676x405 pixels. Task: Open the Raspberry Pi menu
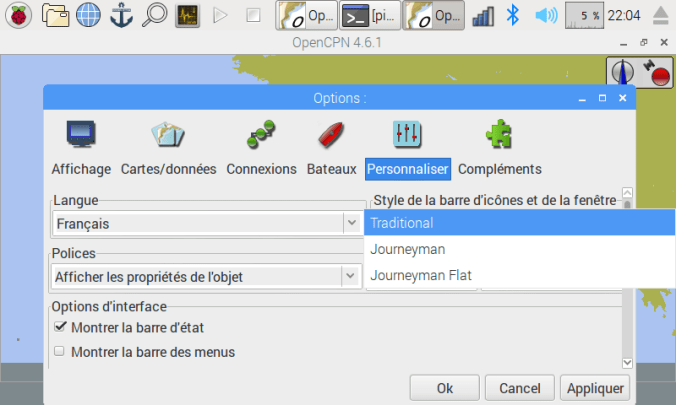pos(20,15)
